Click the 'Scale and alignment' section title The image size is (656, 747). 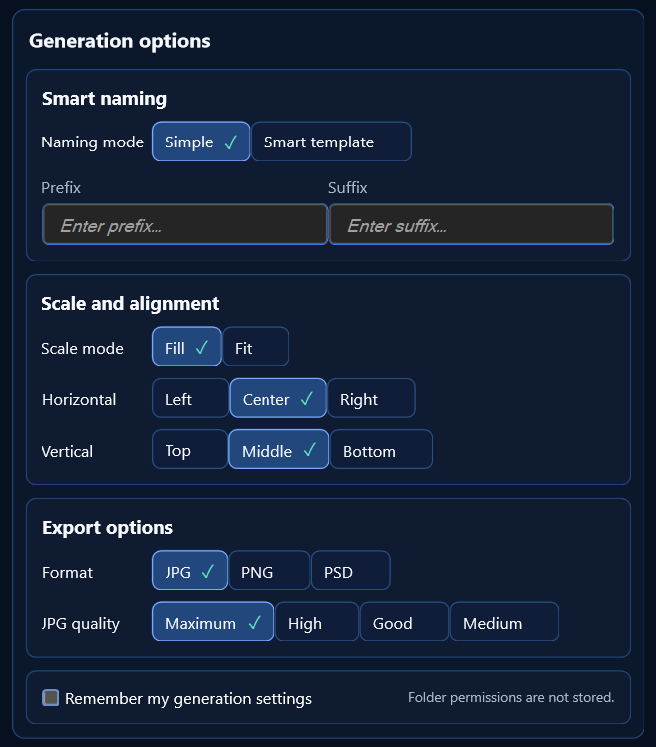point(130,303)
